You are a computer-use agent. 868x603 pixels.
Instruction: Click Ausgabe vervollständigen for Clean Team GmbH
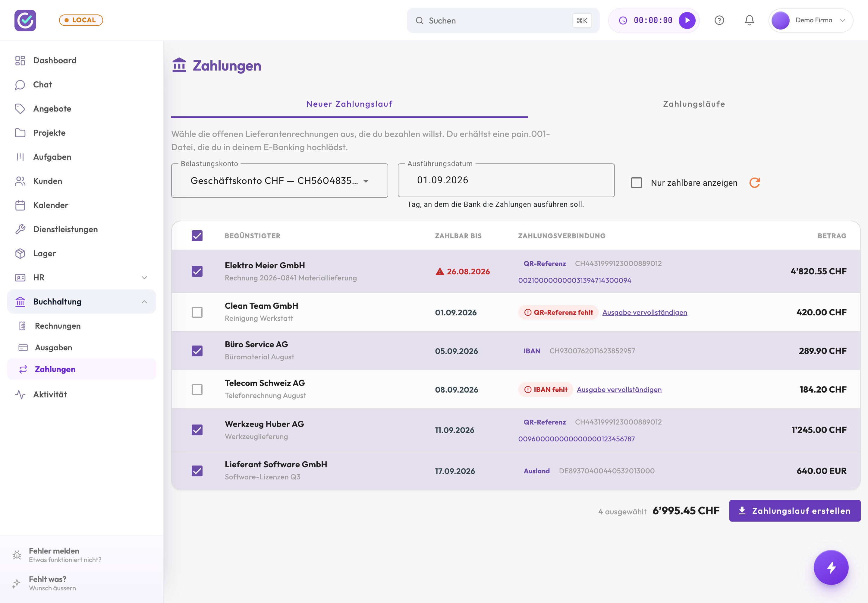click(x=644, y=312)
